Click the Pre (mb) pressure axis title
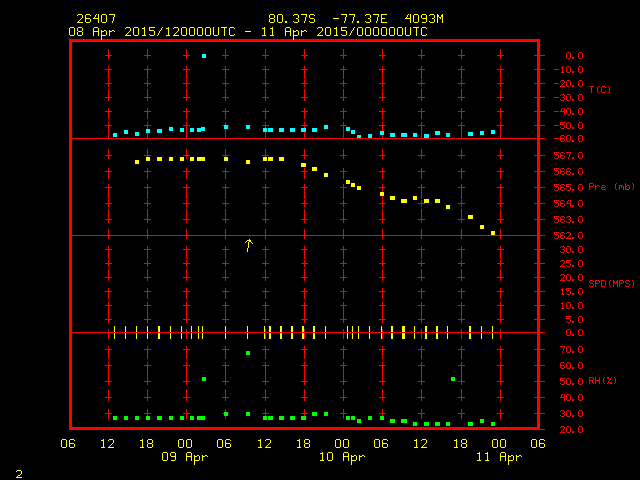This screenshot has height=480, width=640. tap(611, 187)
